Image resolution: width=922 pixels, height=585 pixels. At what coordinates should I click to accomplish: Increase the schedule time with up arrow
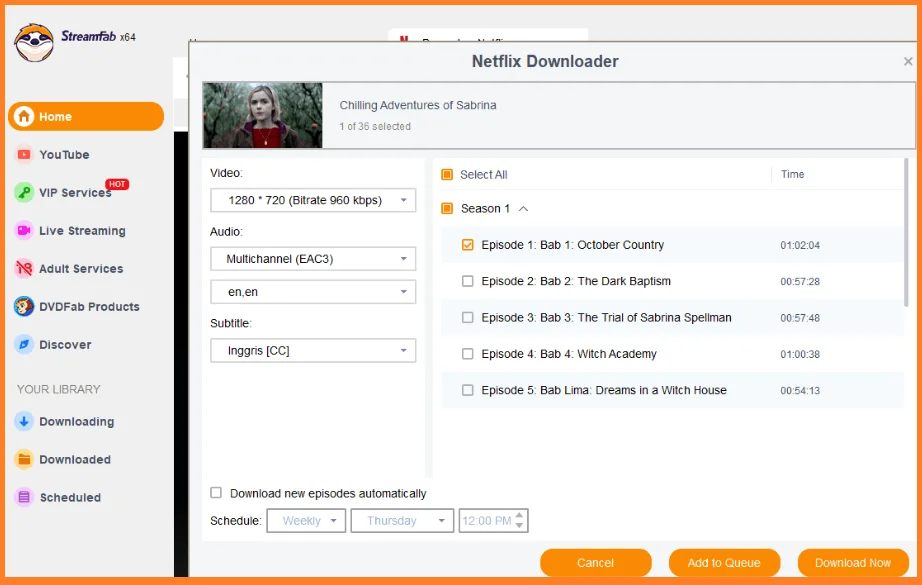coord(519,516)
